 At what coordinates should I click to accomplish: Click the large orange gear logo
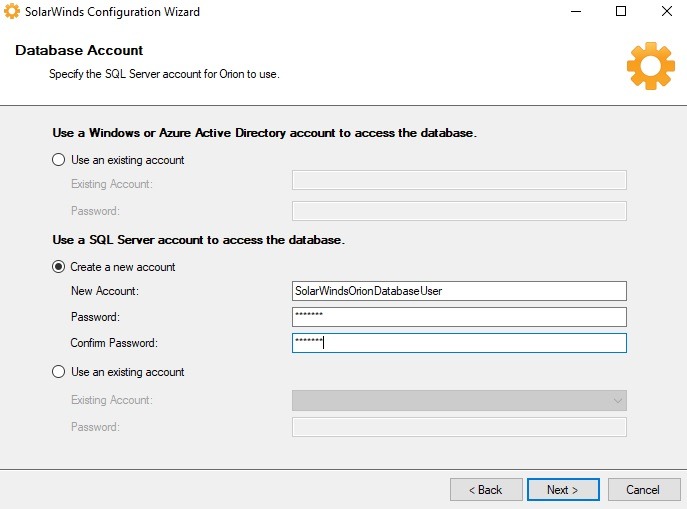coord(650,67)
